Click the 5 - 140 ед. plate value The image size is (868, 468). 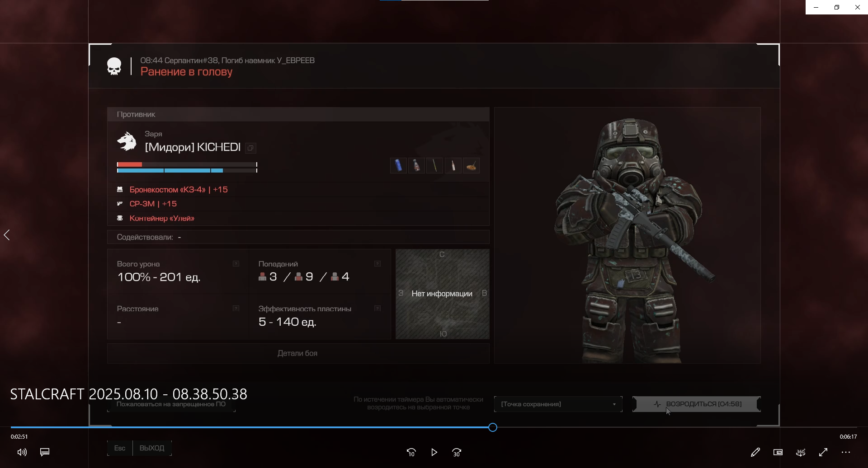(x=288, y=322)
